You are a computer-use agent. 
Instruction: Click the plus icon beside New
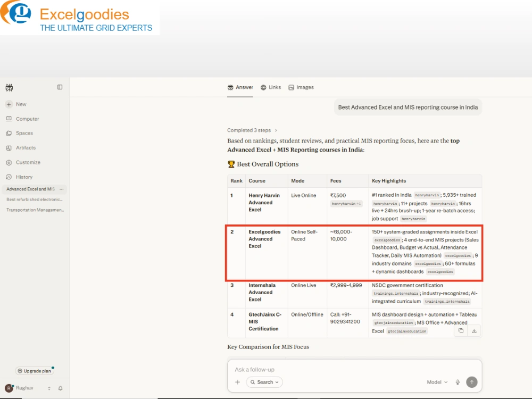[x=9, y=104]
